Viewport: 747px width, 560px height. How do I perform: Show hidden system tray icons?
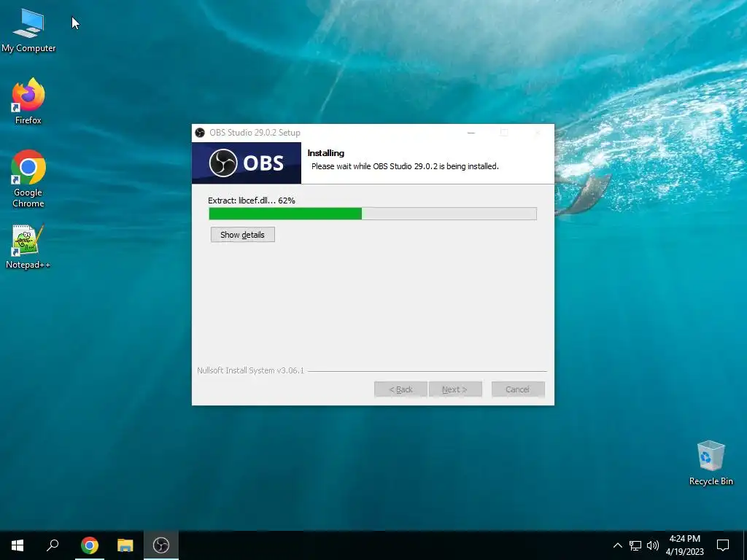point(617,545)
